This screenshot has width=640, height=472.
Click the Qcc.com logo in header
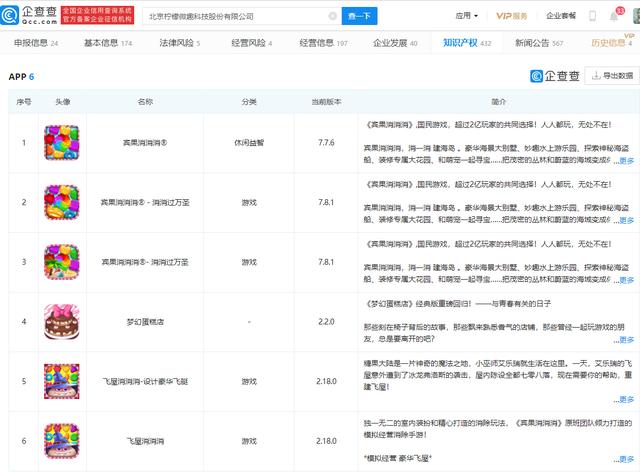[x=29, y=16]
